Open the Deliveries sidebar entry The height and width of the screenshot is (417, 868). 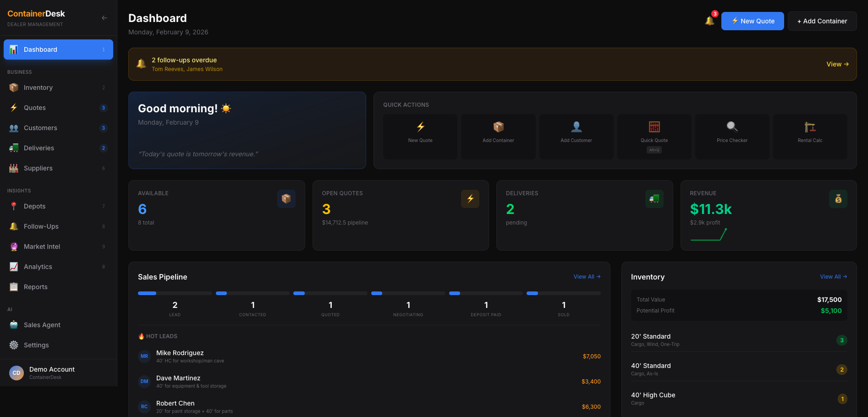coord(39,148)
